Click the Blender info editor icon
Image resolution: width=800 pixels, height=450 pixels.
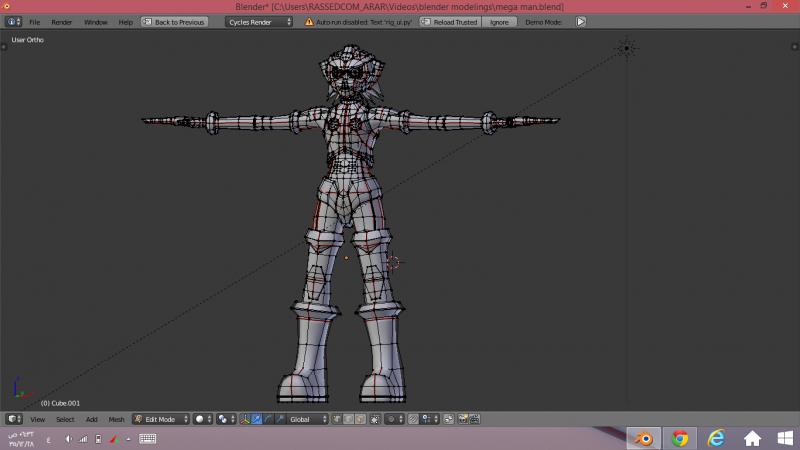pyautogui.click(x=13, y=21)
